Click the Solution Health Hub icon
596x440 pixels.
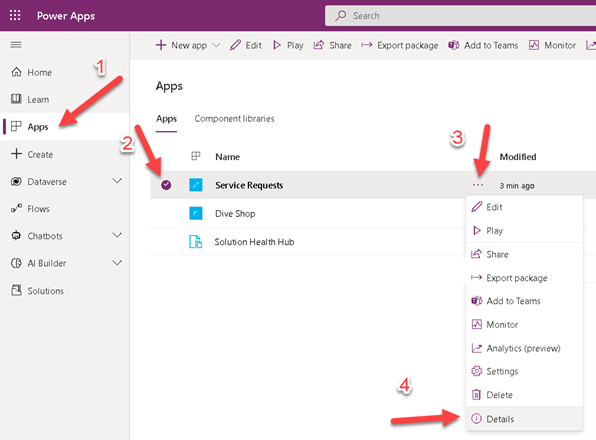[195, 242]
